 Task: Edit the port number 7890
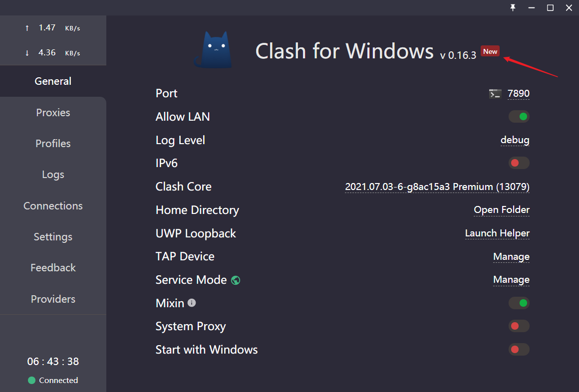pos(519,93)
